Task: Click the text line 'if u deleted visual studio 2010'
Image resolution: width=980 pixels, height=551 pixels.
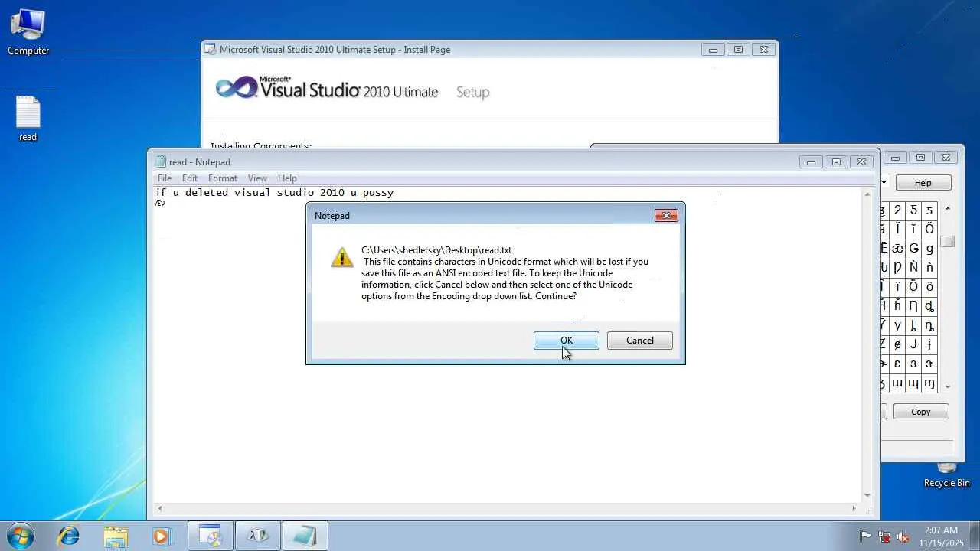Action: pyautogui.click(x=250, y=193)
